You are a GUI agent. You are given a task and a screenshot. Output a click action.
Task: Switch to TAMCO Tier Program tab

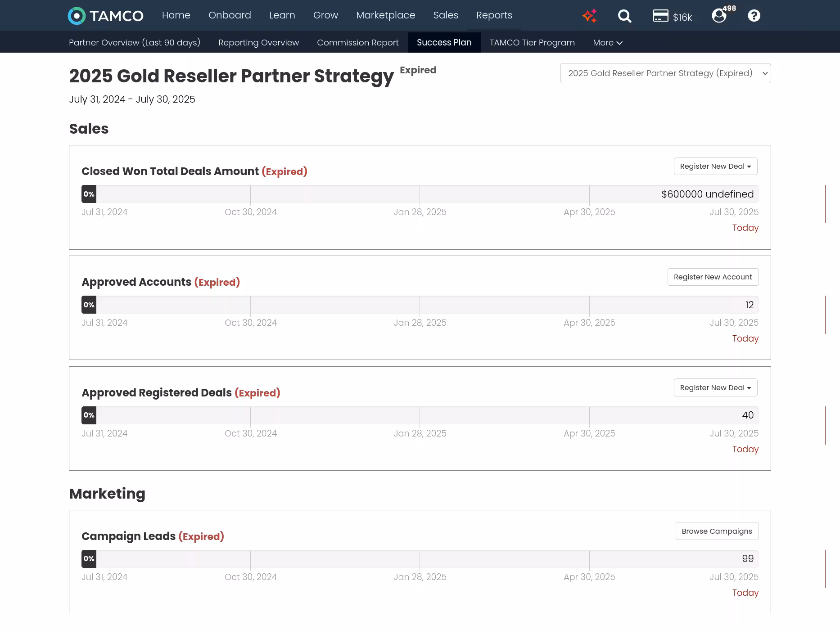click(532, 42)
